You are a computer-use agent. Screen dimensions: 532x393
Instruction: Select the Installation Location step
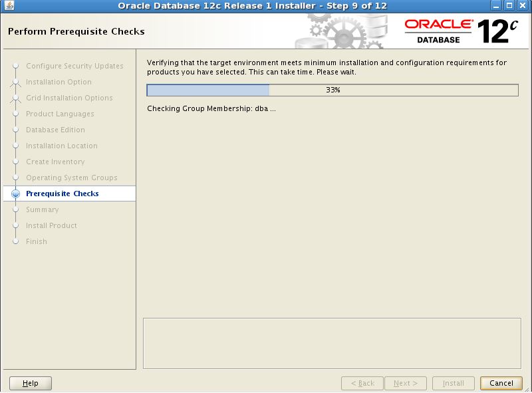pyautogui.click(x=62, y=146)
